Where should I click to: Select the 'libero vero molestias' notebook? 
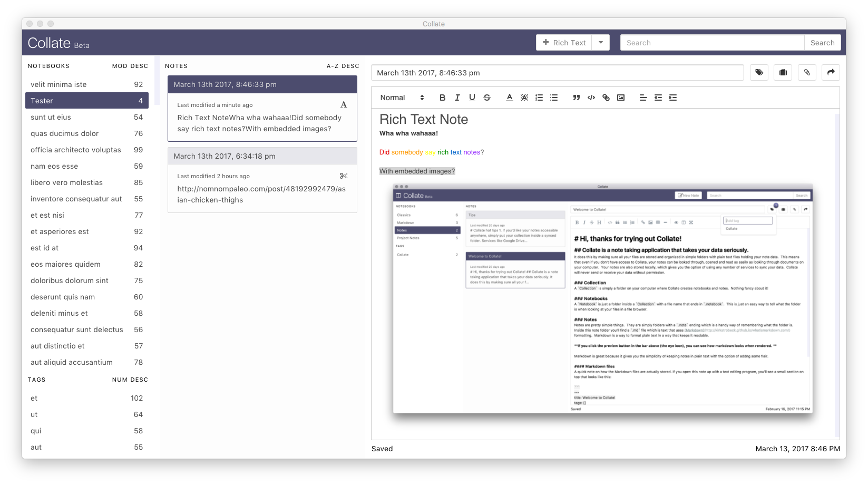(87, 182)
